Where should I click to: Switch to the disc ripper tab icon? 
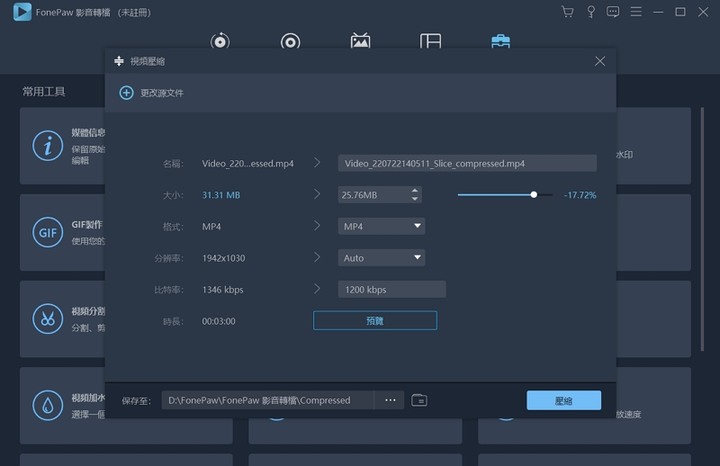tap(290, 42)
